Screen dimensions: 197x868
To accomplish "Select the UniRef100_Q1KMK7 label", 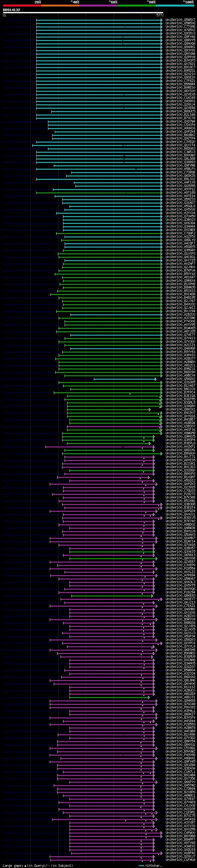I will click(x=180, y=539).
